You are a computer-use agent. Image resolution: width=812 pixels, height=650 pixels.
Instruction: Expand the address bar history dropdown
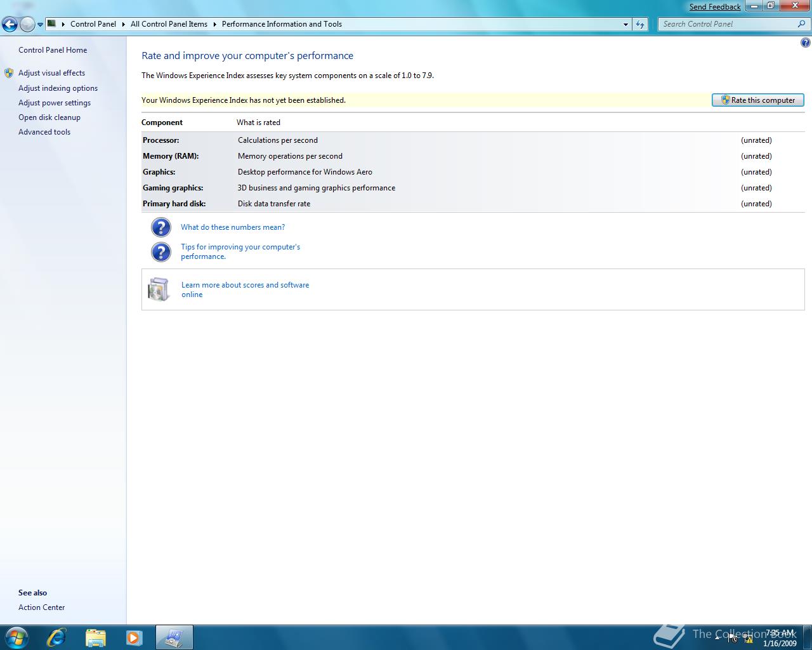click(625, 24)
